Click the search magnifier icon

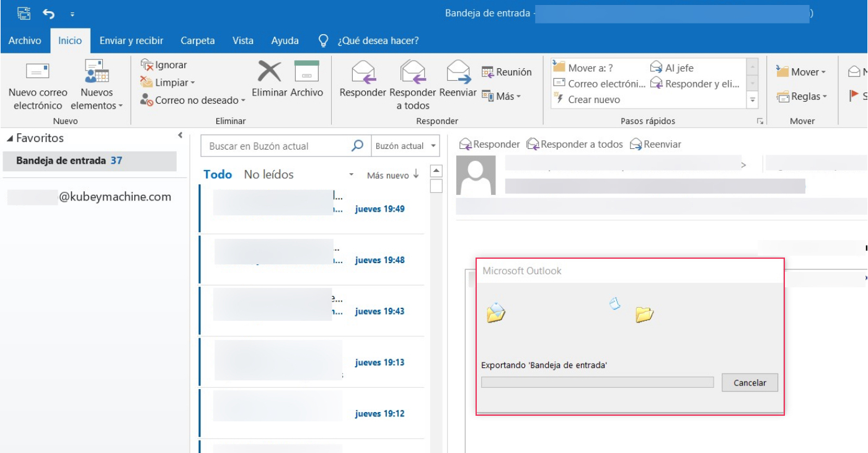click(x=358, y=146)
